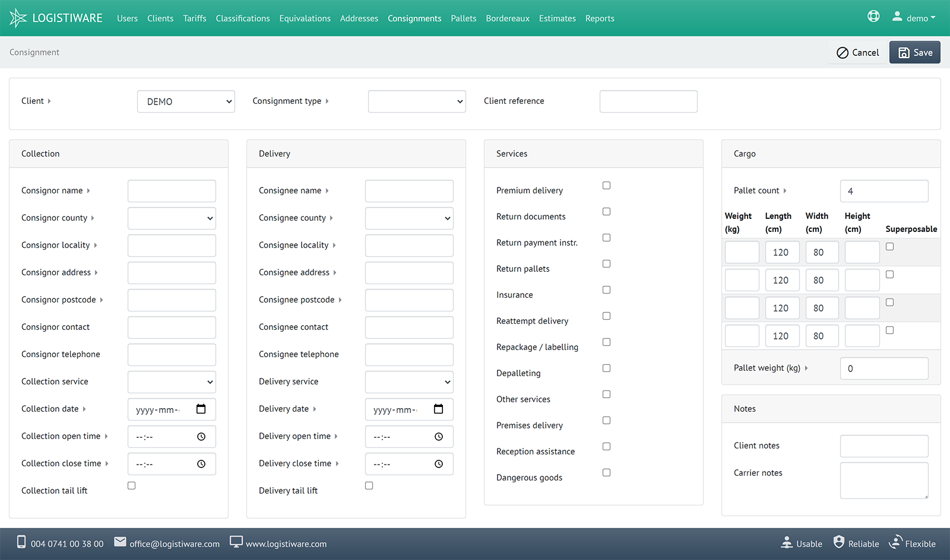Click the envelope email icon in footer
The height and width of the screenshot is (560, 950).
point(120,542)
